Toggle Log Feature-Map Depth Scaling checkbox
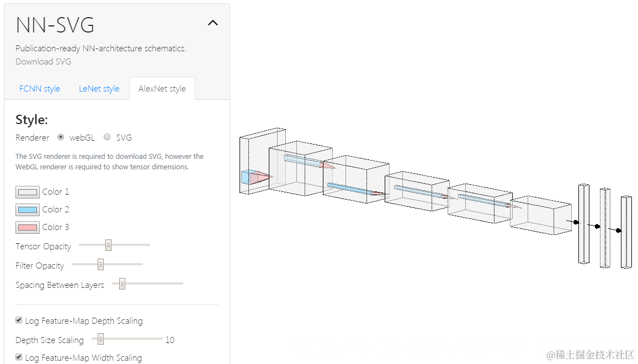Viewport: 638px width, 364px height. [19, 320]
